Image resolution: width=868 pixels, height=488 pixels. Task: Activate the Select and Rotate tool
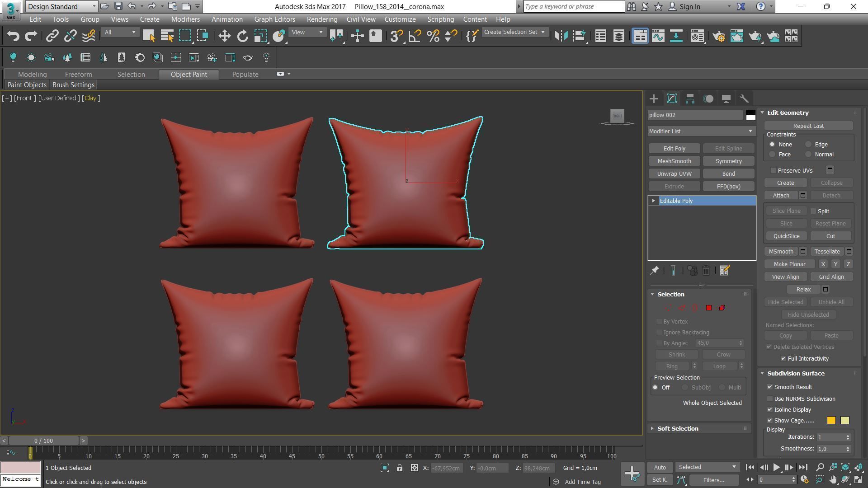(x=243, y=36)
